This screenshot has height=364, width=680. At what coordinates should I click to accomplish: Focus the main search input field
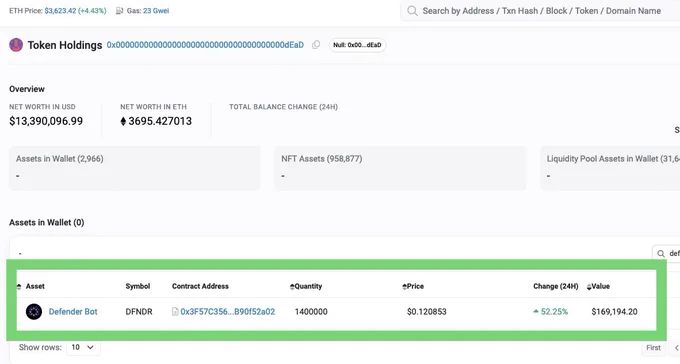[x=541, y=11]
